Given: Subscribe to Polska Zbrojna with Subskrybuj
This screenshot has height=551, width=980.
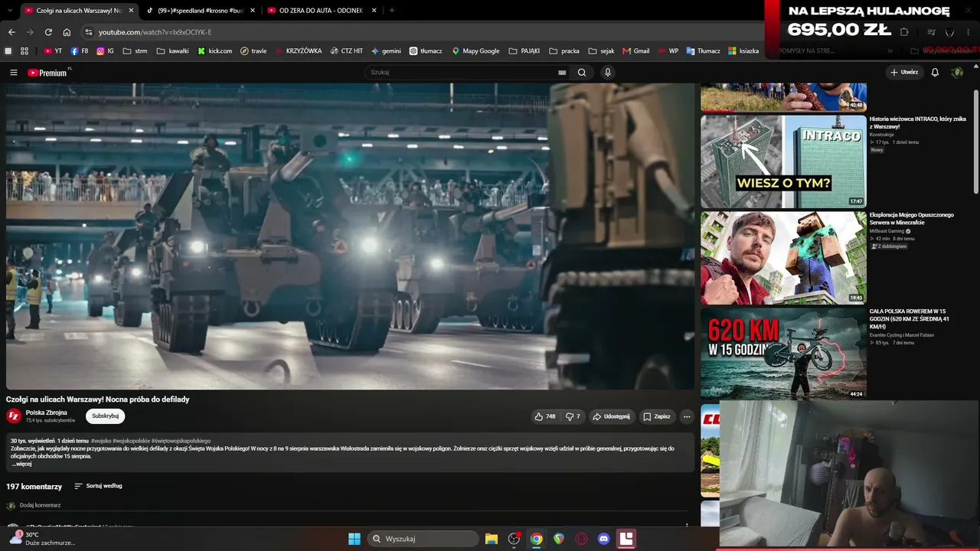Looking at the screenshot, I should coord(105,416).
